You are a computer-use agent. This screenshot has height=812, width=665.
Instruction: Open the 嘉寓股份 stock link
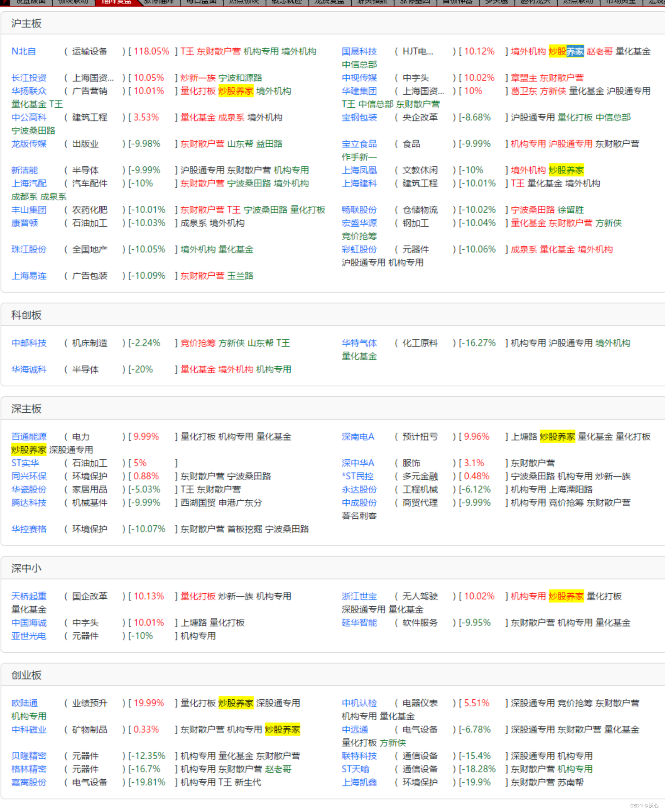pyautogui.click(x=29, y=782)
